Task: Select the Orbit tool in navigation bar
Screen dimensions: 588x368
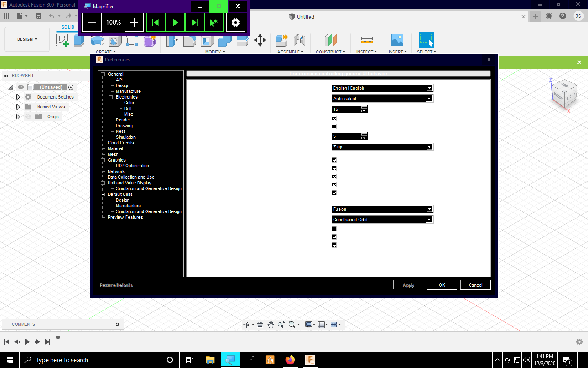Action: (247, 324)
